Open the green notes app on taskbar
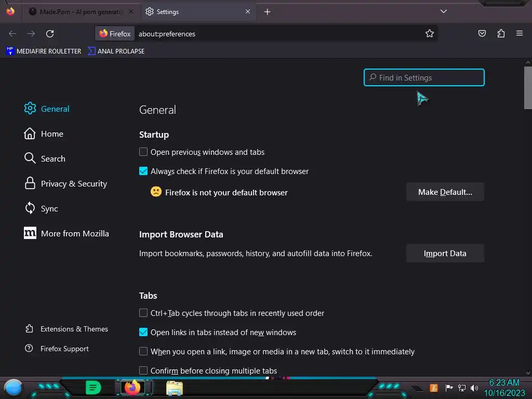This screenshot has height=399, width=532. point(94,388)
